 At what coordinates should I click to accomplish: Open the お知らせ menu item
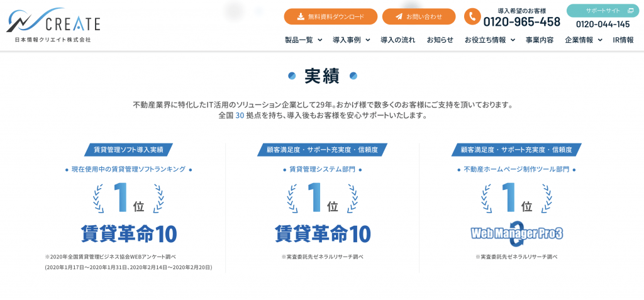[440, 40]
